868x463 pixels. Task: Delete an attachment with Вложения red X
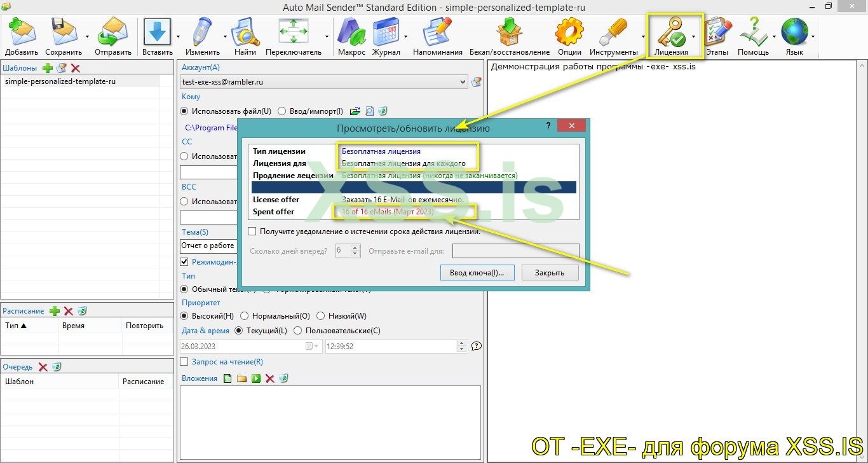(x=269, y=378)
